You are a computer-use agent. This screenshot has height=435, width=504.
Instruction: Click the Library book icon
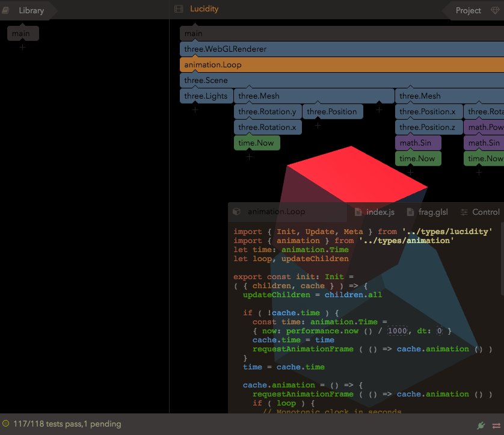pos(5,11)
